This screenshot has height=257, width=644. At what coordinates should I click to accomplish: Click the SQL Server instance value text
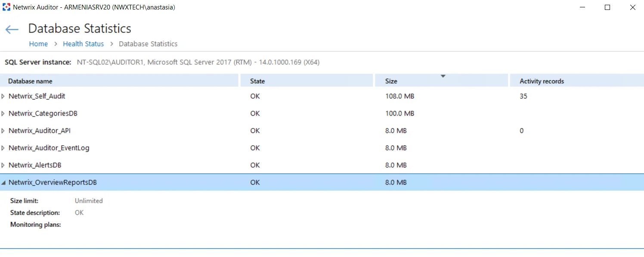[x=198, y=62]
